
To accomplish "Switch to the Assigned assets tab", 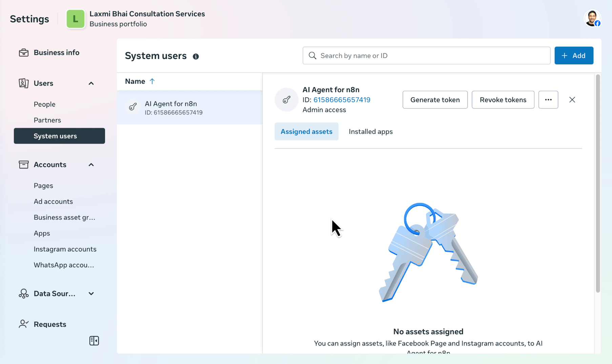I will coord(306,132).
